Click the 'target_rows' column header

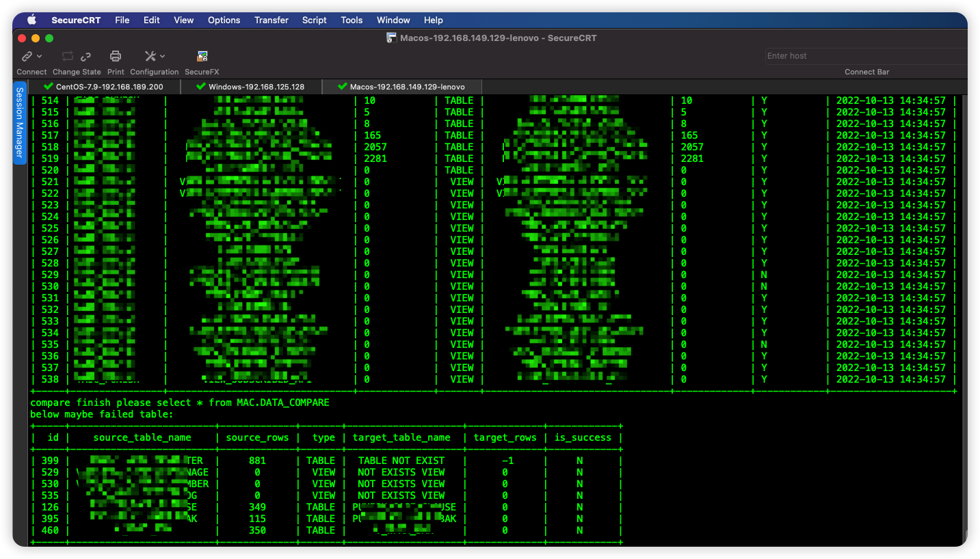point(505,437)
